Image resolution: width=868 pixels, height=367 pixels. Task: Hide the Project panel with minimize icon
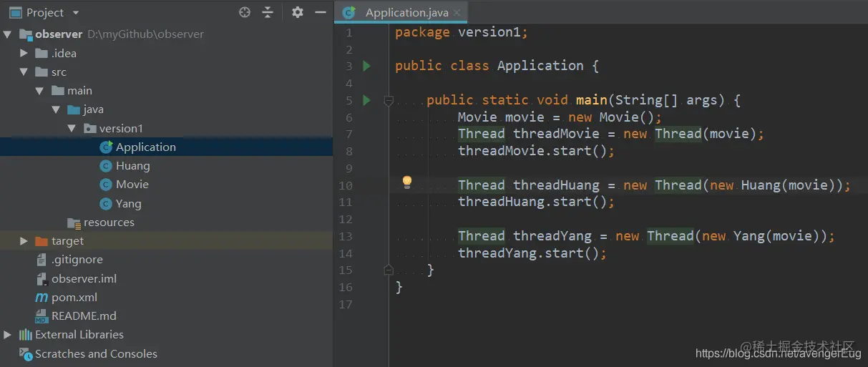tap(320, 12)
